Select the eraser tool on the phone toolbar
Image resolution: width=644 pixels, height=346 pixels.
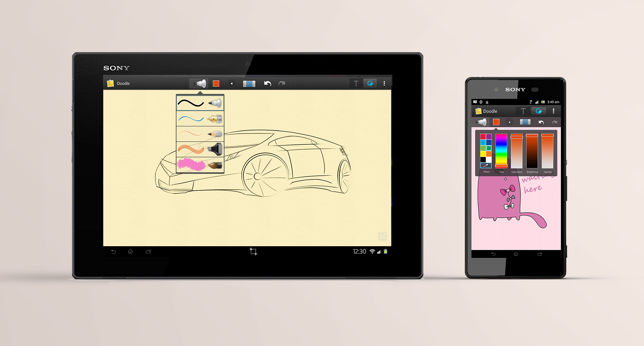pos(525,122)
